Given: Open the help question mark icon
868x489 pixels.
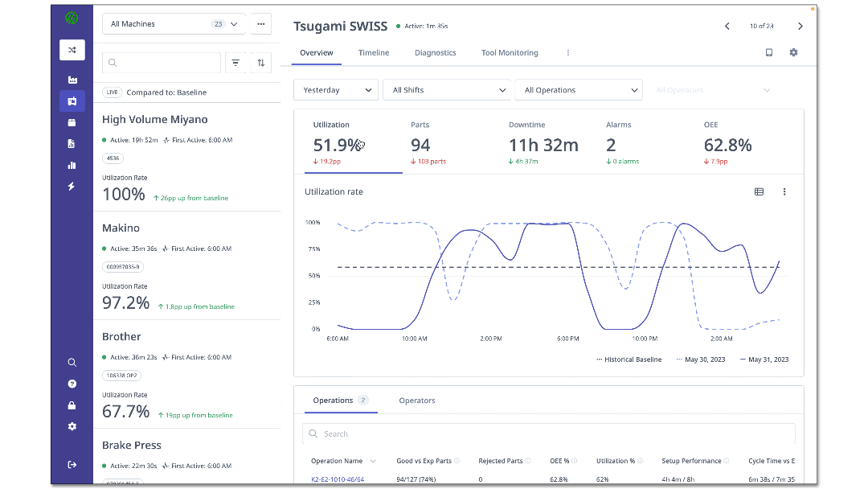Looking at the screenshot, I should pos(72,384).
